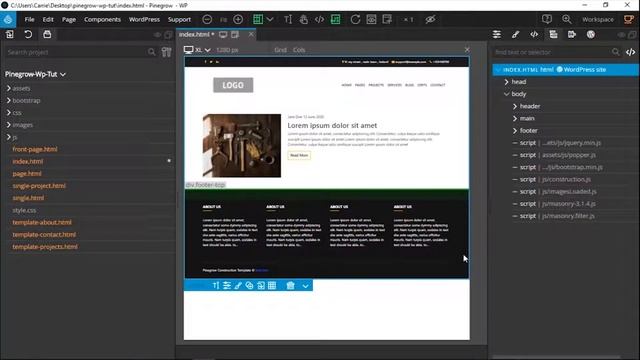Type in the Search project field
Viewport: 640px width, 360px height.
coord(76,52)
